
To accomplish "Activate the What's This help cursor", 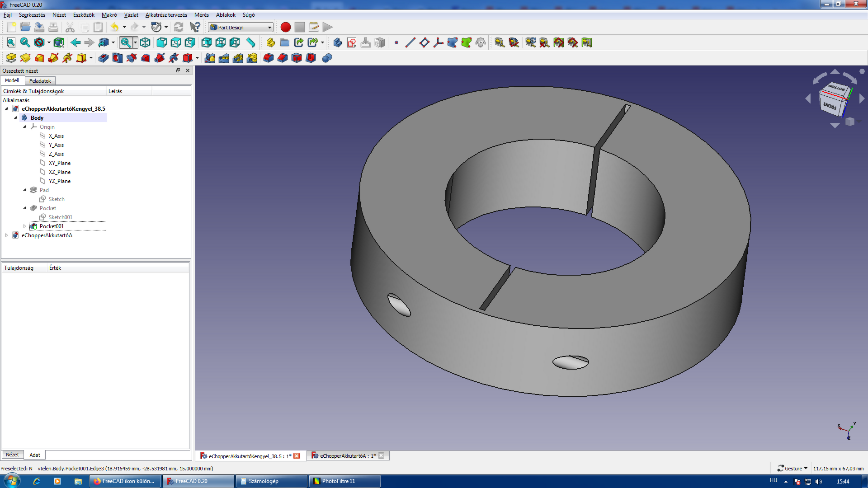I will click(x=195, y=27).
